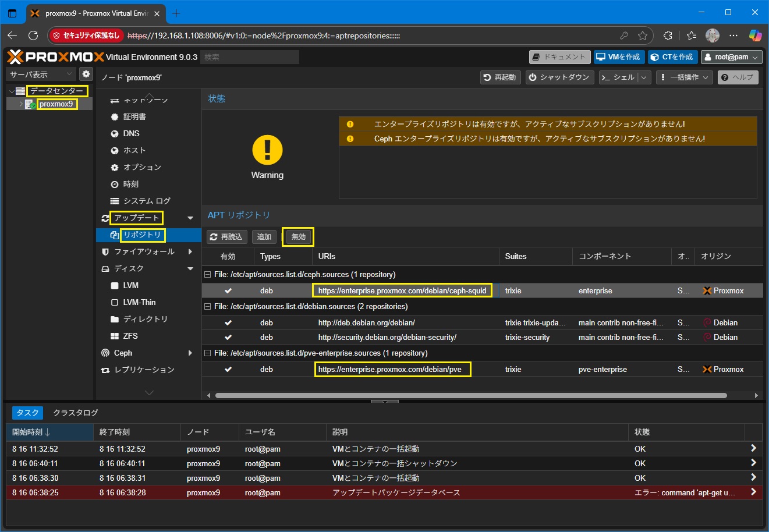The image size is (769, 532).
Task: Open the 証明書 certificates page
Action: 134,116
